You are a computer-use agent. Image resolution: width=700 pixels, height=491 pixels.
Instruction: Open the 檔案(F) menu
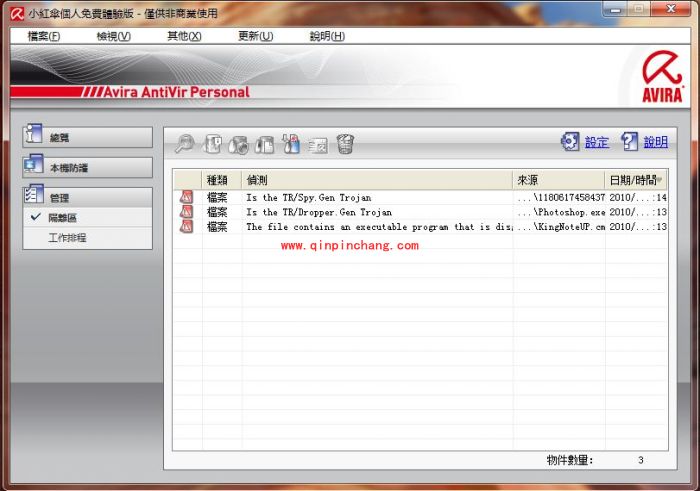tap(44, 36)
